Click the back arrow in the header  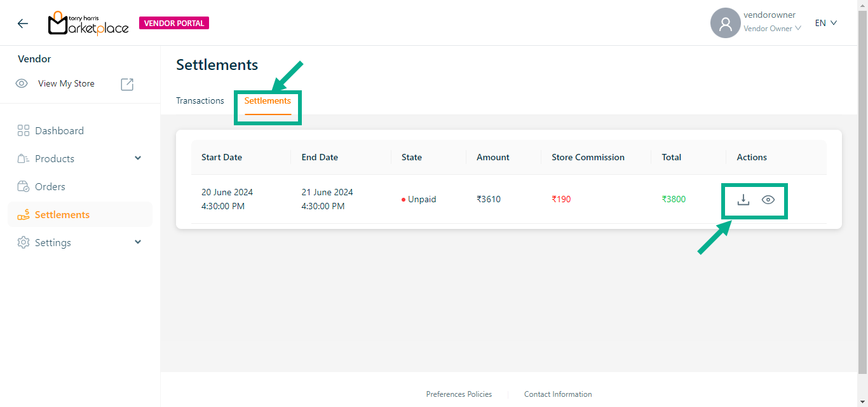(x=23, y=24)
